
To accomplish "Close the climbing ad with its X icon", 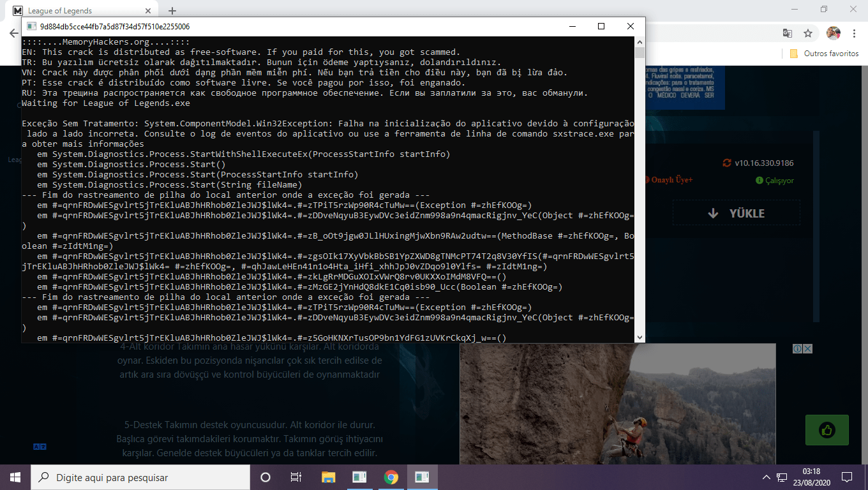I will pos(807,349).
